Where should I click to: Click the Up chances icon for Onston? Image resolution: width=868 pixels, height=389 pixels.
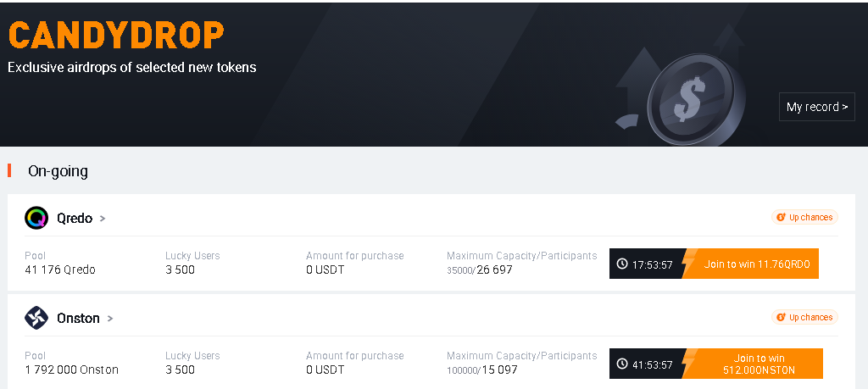click(782, 318)
